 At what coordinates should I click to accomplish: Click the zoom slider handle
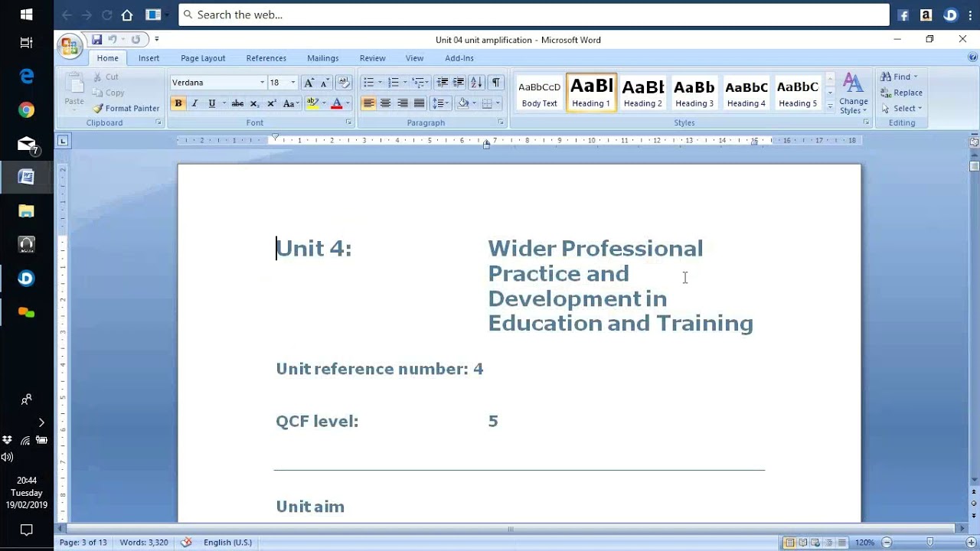[930, 543]
